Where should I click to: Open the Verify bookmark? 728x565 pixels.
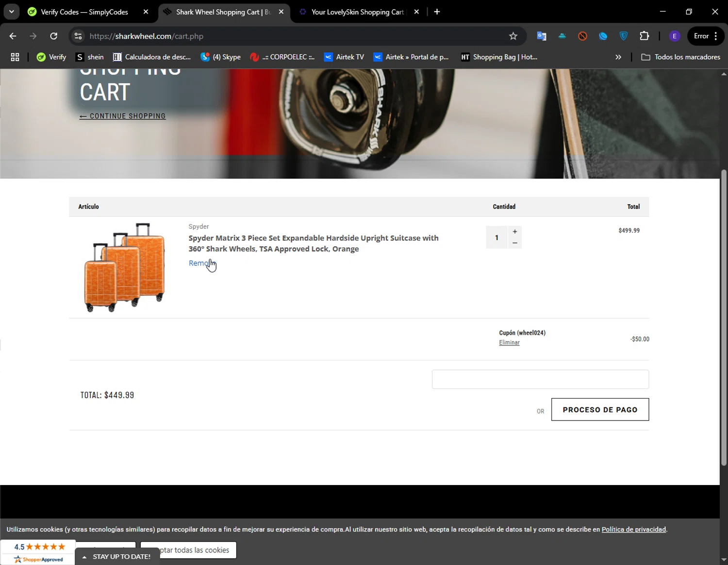(x=51, y=57)
